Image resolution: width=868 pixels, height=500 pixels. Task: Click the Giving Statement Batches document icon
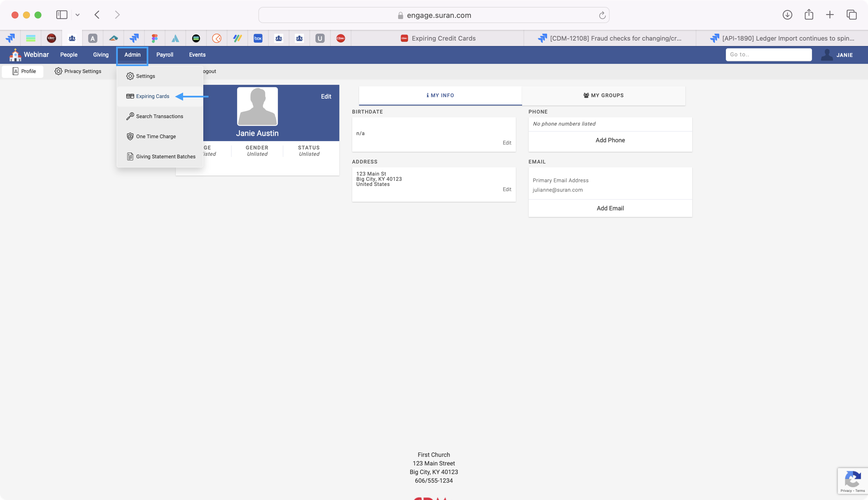point(130,156)
